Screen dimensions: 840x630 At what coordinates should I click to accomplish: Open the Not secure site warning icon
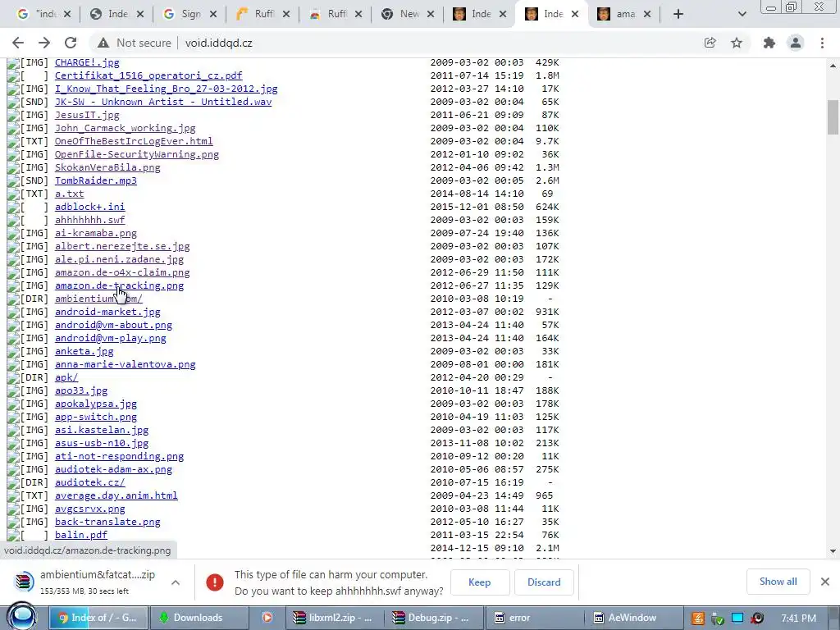tap(103, 43)
